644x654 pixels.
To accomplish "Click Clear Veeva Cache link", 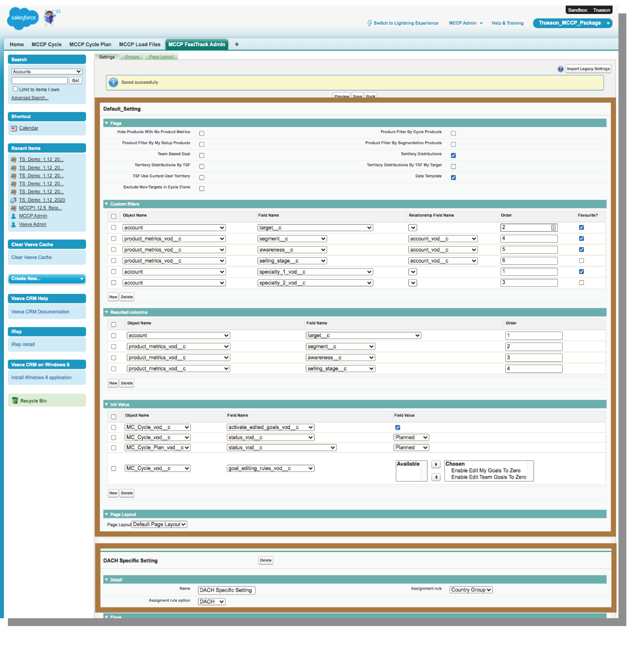I will click(x=31, y=257).
